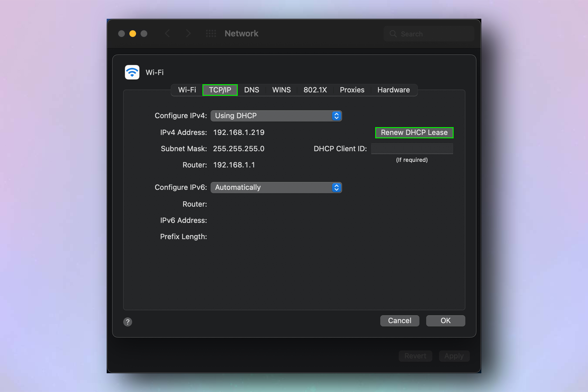Click Renew DHCP Lease

click(x=414, y=132)
